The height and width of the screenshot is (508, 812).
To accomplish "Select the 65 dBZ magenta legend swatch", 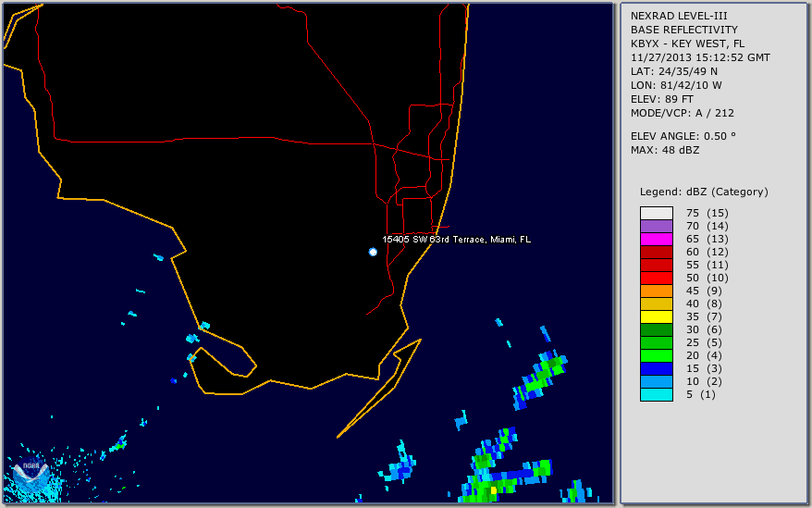I will pos(656,239).
